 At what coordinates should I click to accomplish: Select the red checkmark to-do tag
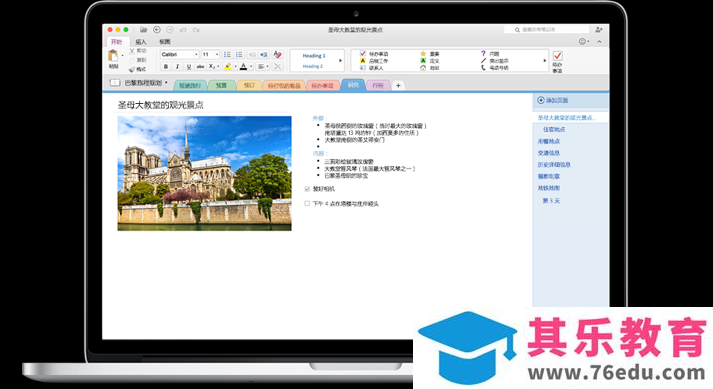pyautogui.click(x=363, y=54)
